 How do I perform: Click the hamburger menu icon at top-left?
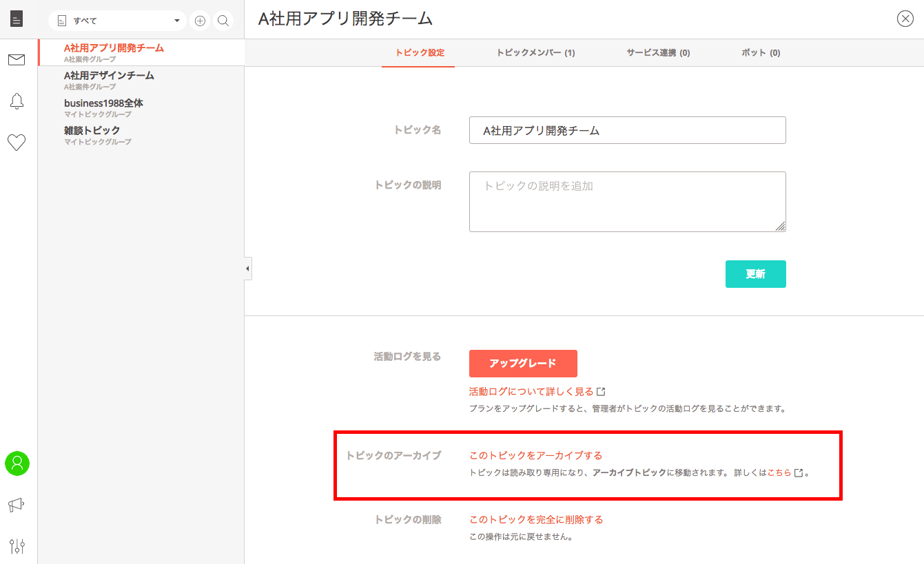17,19
